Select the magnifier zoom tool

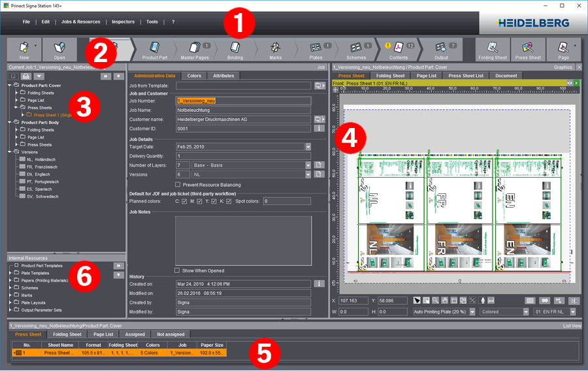(x=435, y=300)
